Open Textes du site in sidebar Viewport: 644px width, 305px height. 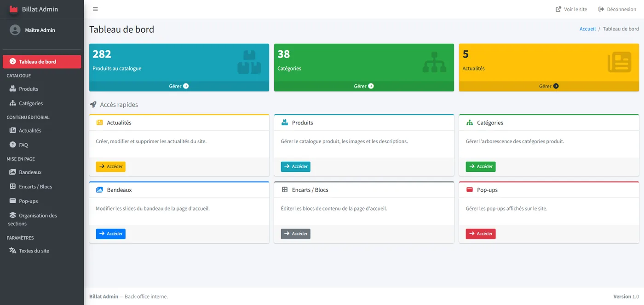click(x=42, y=251)
